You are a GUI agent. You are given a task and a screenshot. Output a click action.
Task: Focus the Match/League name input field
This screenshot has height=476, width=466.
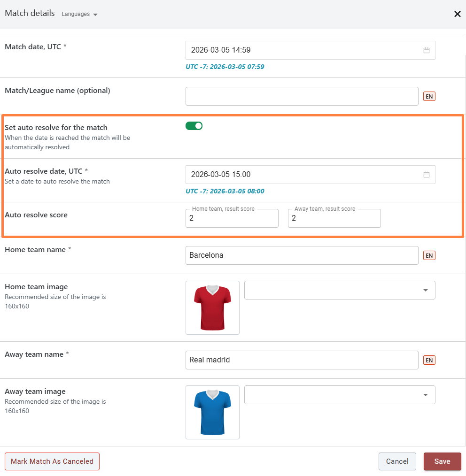tap(302, 96)
